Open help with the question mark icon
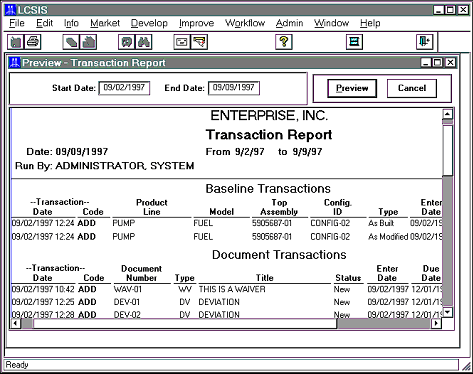 [x=284, y=42]
